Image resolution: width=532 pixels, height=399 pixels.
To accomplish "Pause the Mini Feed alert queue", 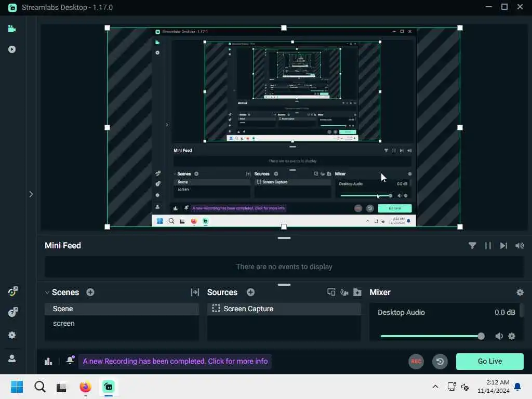I will pos(488,246).
